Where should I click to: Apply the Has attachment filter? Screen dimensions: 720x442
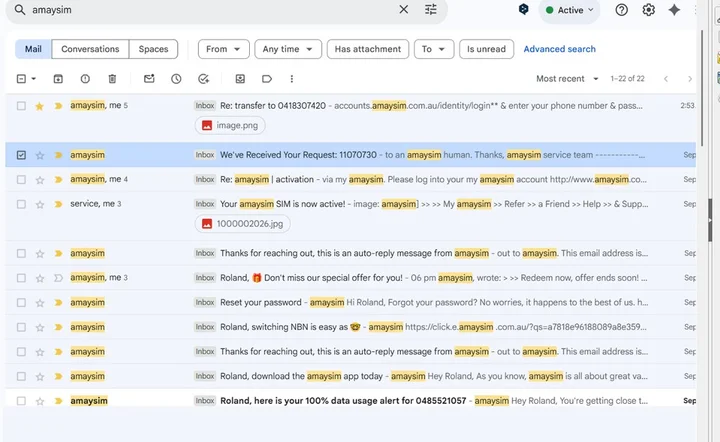coord(367,49)
